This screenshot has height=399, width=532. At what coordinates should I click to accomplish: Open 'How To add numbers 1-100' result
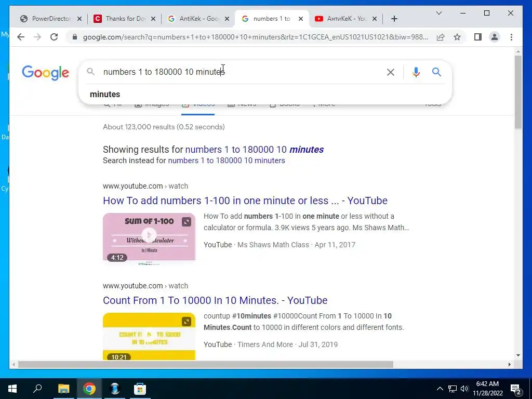[245, 201]
